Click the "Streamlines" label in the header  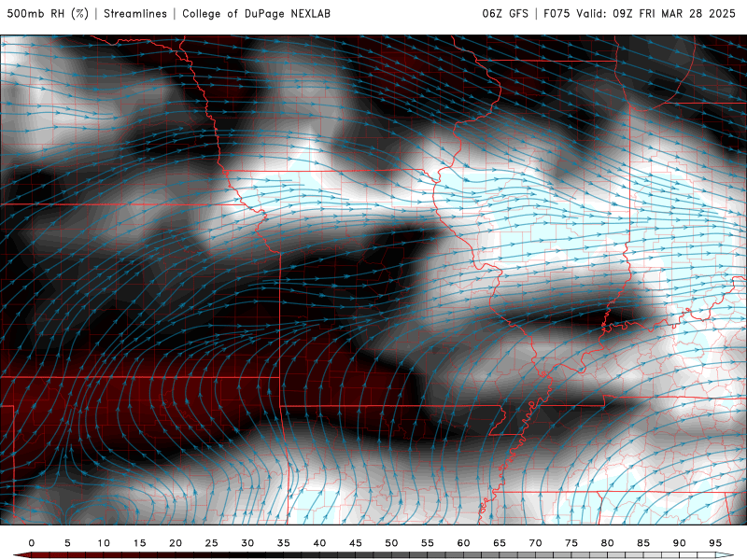pos(135,13)
